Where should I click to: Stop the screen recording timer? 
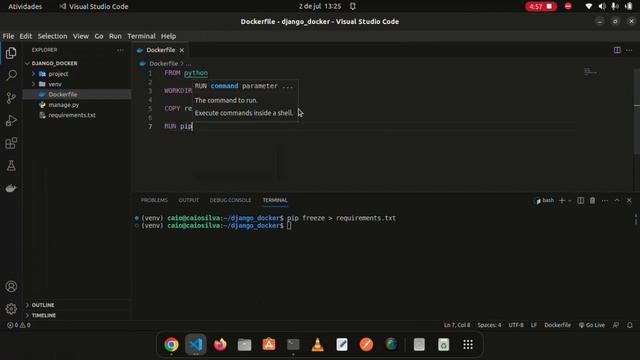[x=541, y=7]
